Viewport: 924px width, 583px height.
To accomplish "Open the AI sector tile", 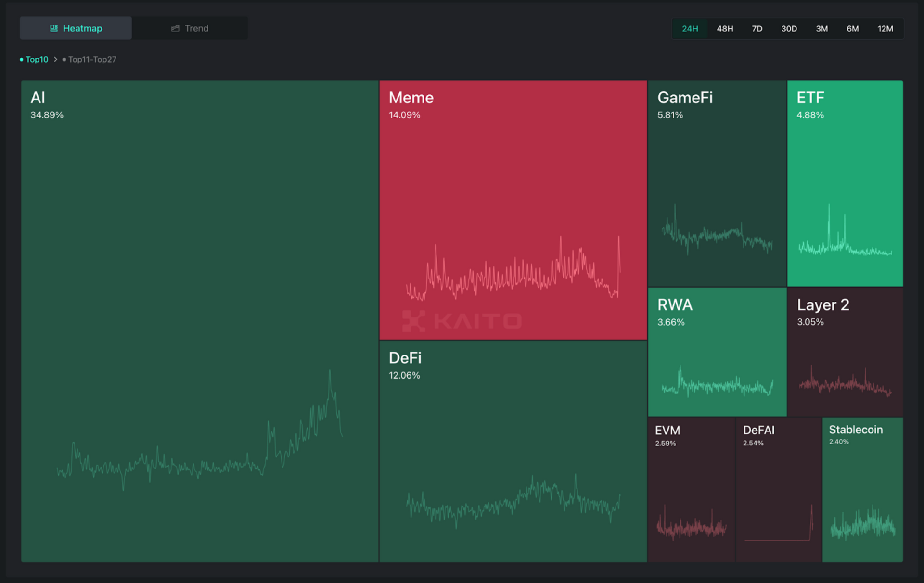I will [200, 321].
